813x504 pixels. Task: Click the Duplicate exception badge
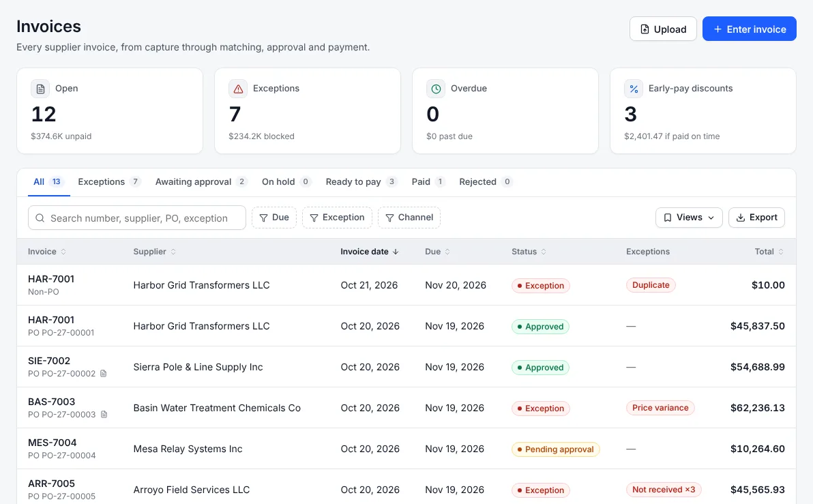651,285
